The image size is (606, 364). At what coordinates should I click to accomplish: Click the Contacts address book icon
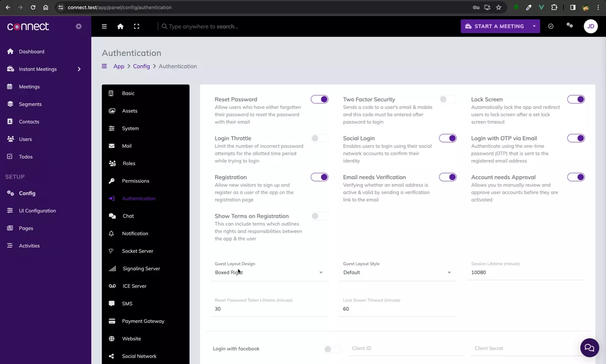[x=11, y=122]
